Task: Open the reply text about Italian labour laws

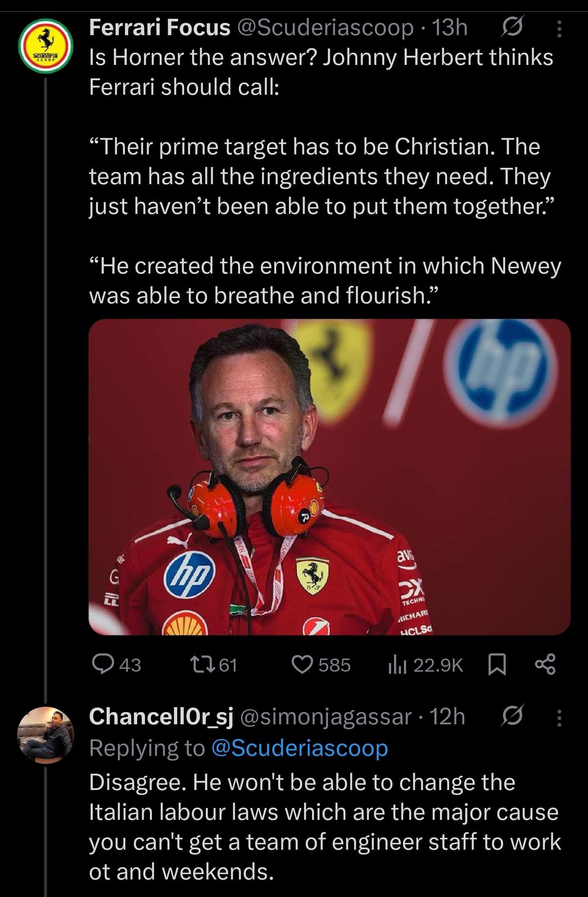Action: point(325,826)
